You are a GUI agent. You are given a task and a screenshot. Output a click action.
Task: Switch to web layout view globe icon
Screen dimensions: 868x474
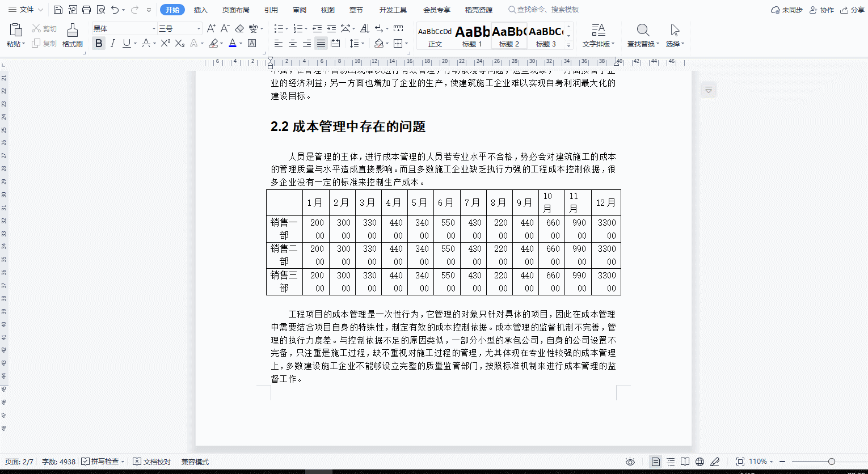coord(700,462)
